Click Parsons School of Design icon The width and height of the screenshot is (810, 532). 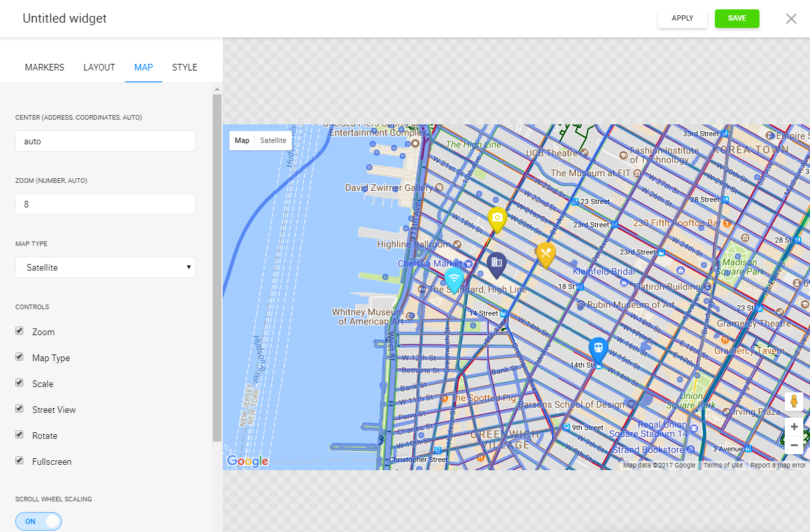[630, 404]
